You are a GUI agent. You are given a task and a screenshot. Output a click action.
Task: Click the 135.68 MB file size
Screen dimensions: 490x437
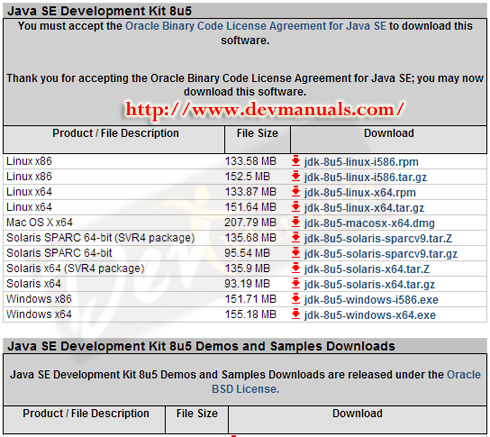(251, 238)
